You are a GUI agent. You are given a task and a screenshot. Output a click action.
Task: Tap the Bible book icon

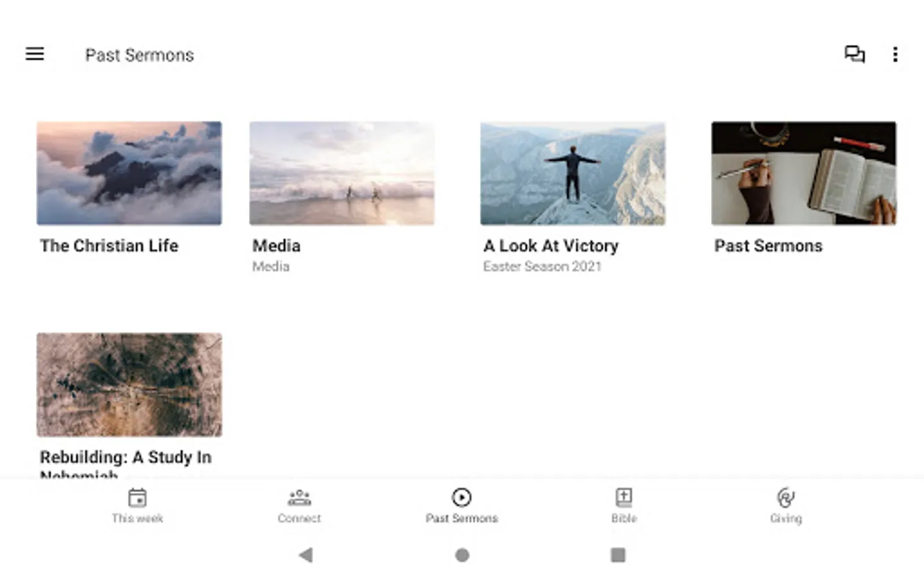pos(624,498)
